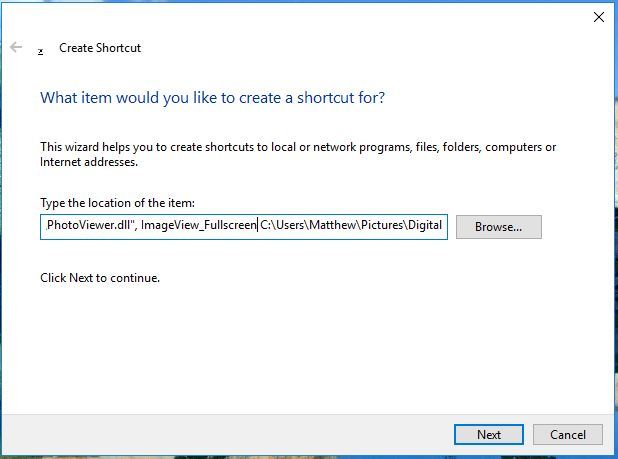
Task: Click the 'Internet addresses' description text
Action: click(89, 162)
